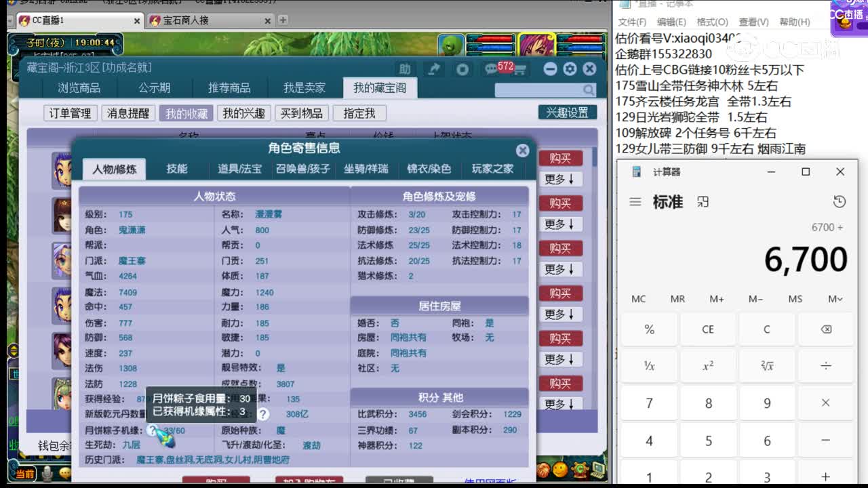Expand the first 更多↓ dropdown in the list
The height and width of the screenshot is (488, 868).
pyautogui.click(x=561, y=180)
